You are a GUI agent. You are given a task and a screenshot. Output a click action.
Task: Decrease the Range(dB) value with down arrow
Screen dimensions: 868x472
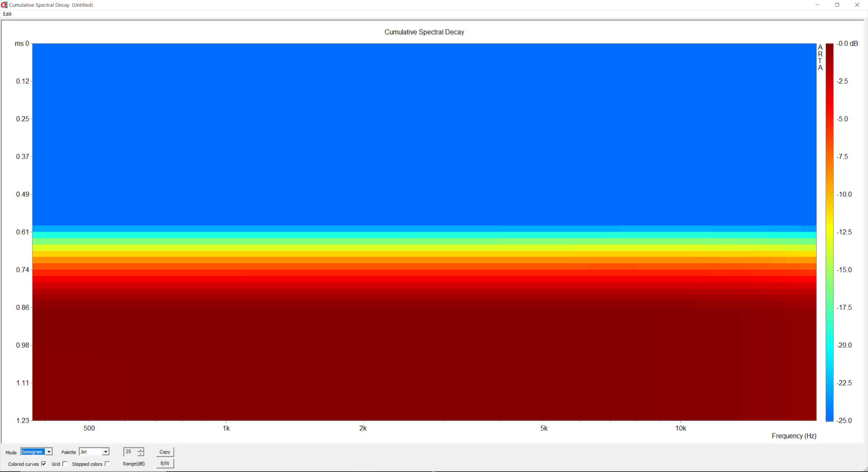141,454
